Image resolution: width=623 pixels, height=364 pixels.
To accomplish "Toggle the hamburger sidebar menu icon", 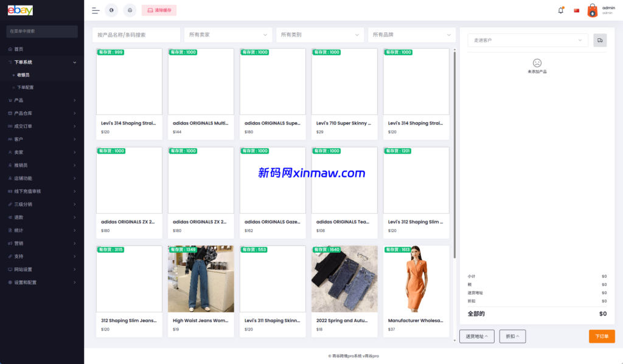I will click(96, 10).
